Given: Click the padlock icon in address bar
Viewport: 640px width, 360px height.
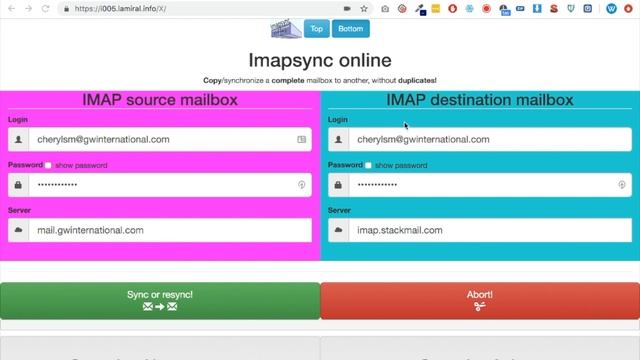Looking at the screenshot, I should (x=67, y=9).
